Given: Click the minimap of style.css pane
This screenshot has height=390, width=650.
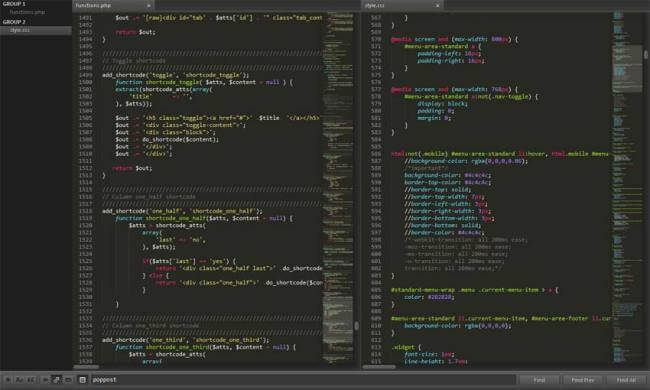Looking at the screenshot, I should pos(627,189).
